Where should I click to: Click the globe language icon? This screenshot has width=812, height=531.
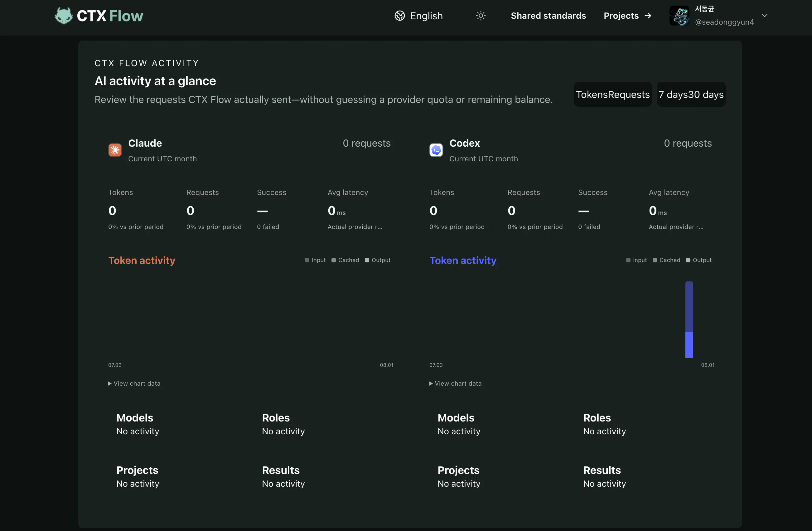coord(399,16)
